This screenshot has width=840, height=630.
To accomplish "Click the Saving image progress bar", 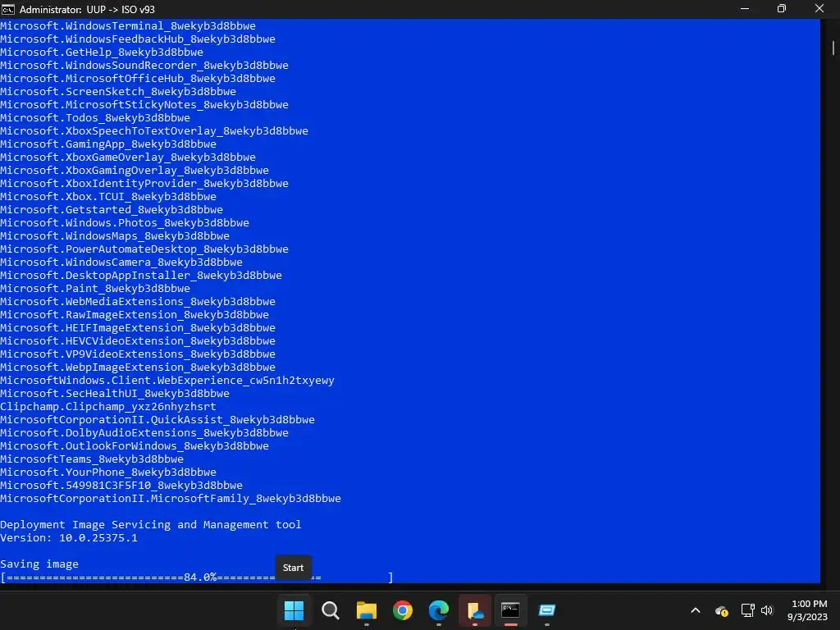I will tap(197, 577).
